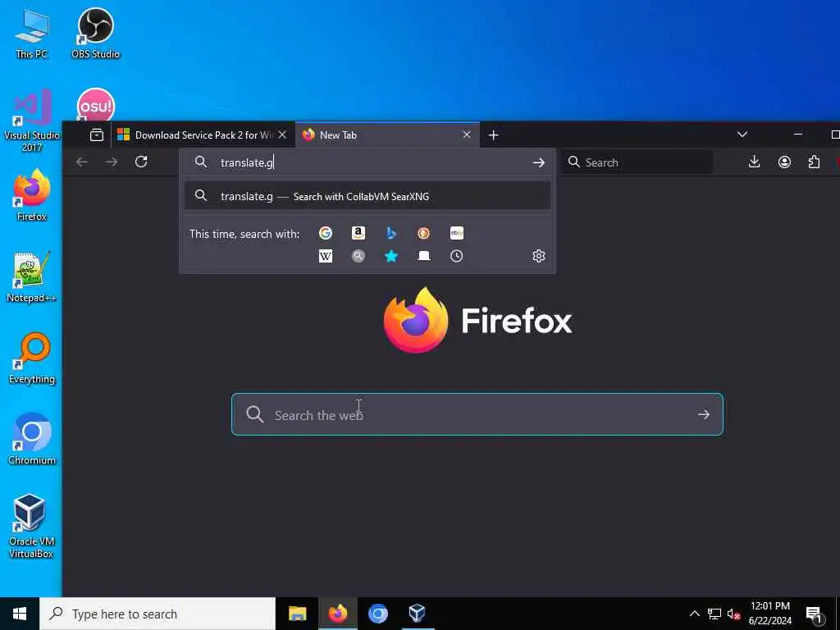Click the Go arrow in the address bar
This screenshot has height=630, width=840.
[x=539, y=163]
